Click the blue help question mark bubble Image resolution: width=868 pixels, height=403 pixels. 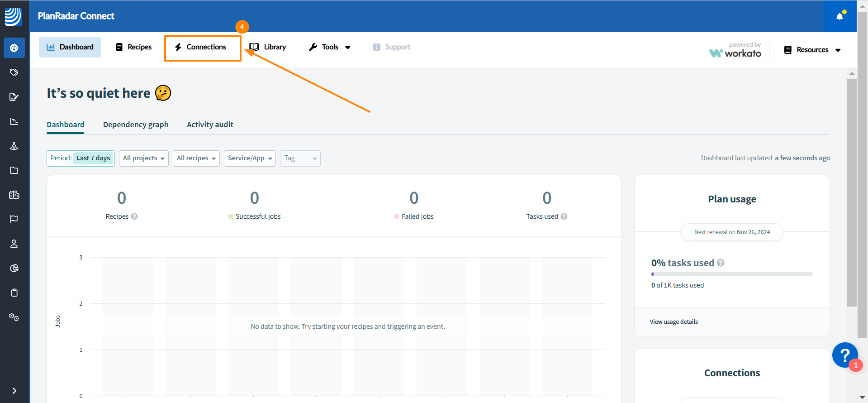[844, 355]
